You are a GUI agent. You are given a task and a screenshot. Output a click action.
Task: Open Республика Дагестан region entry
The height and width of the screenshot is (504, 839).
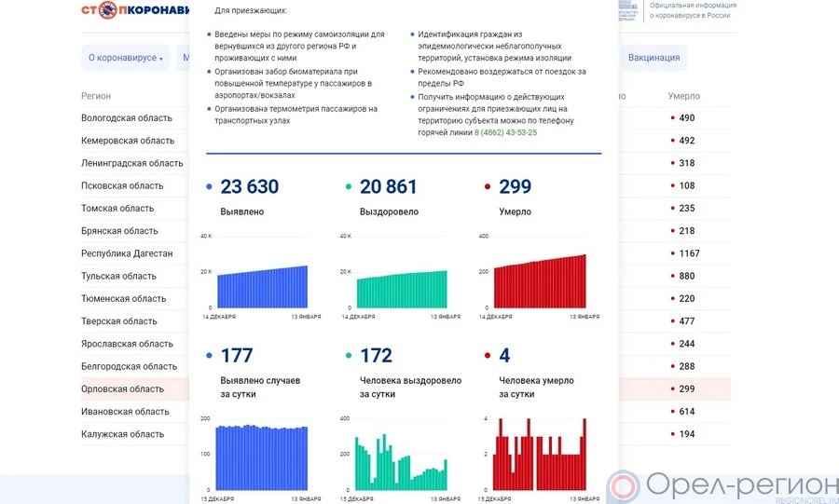pos(127,253)
